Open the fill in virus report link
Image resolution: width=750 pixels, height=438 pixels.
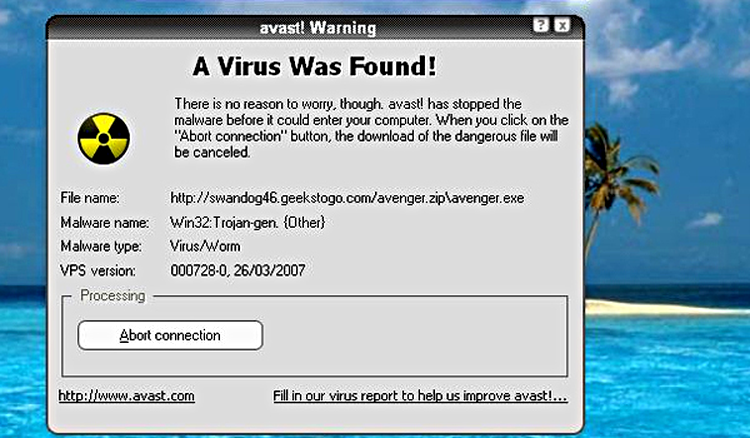pyautogui.click(x=420, y=396)
